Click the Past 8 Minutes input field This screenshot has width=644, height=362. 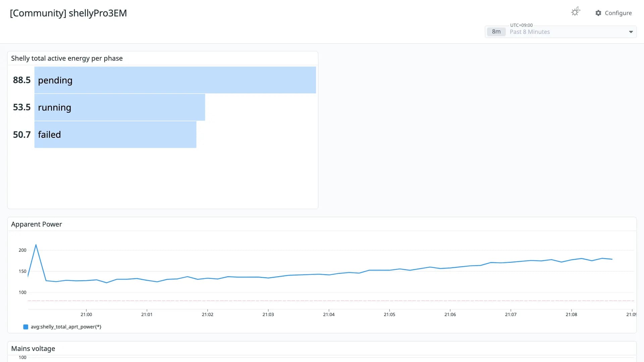pos(561,32)
